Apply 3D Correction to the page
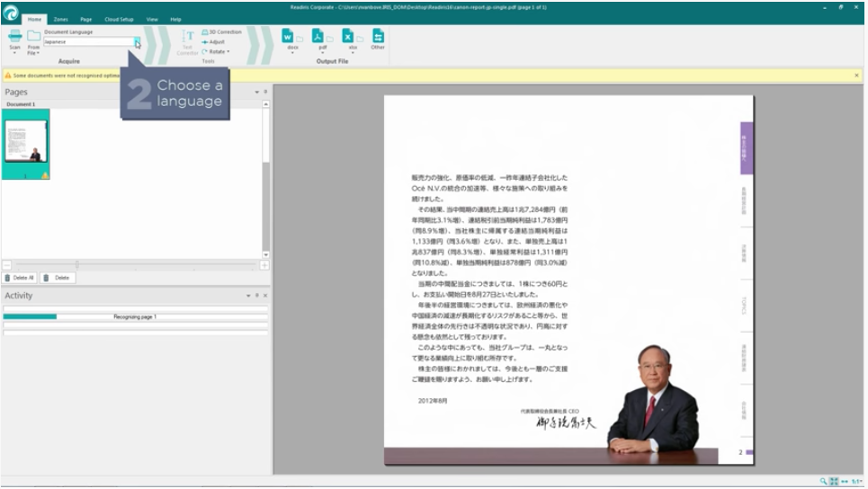 tap(221, 31)
